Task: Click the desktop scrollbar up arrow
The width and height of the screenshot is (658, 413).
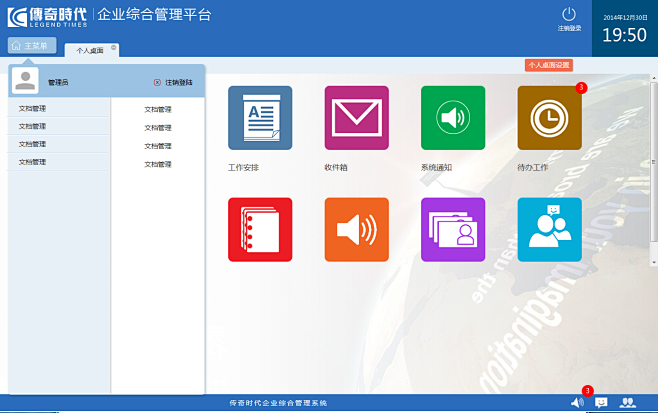Action: 654,78
